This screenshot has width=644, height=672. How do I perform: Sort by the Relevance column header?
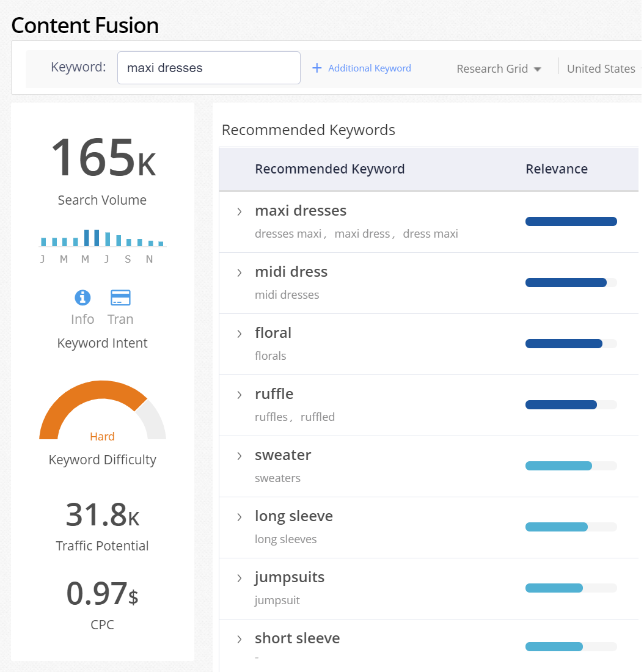coord(557,169)
